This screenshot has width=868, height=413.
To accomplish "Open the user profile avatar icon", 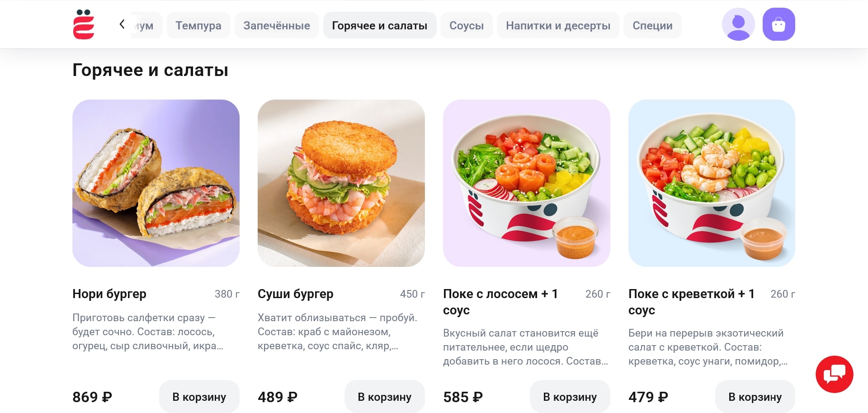I will point(738,24).
